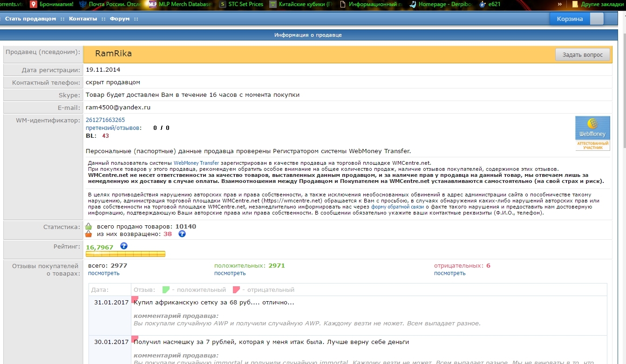Screen dimensions: 626x364
Task: Select the review date 30.01.2017
Action: click(111, 342)
